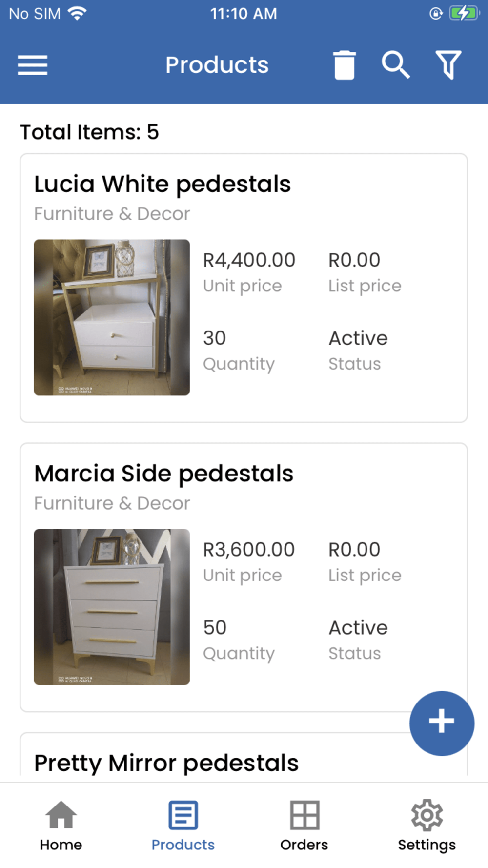Viewport: 488px width, 868px height.
Task: Tap the Settings gear icon
Action: [x=427, y=815]
